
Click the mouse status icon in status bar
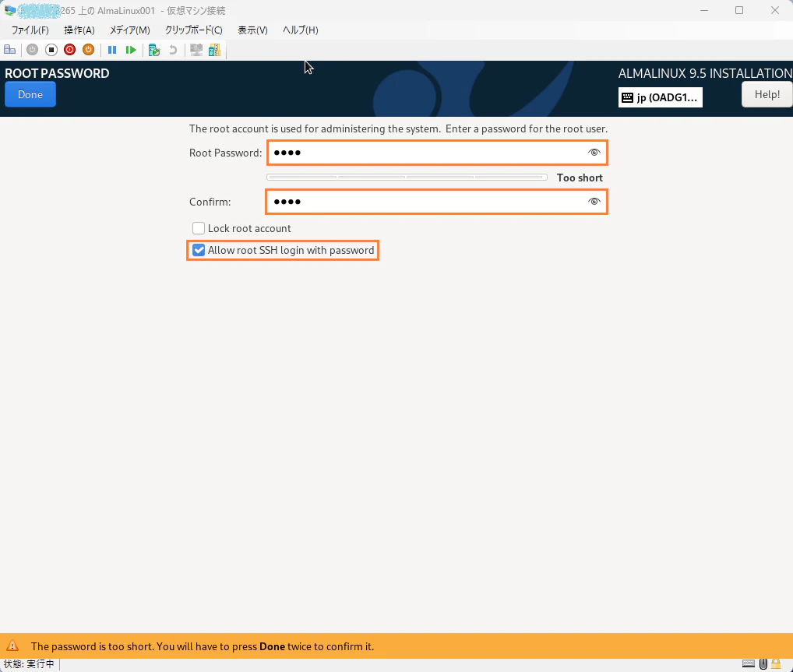coord(763,664)
